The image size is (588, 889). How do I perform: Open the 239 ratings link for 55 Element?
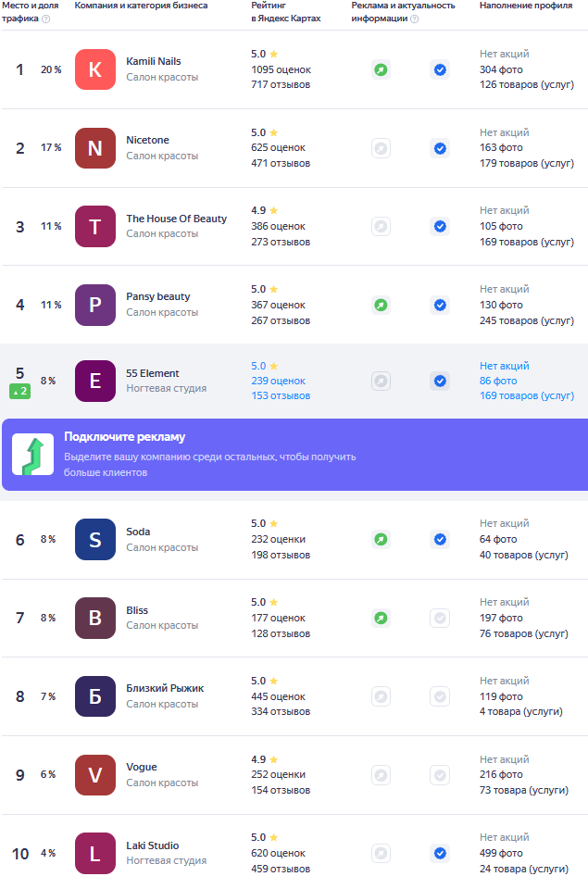(278, 381)
